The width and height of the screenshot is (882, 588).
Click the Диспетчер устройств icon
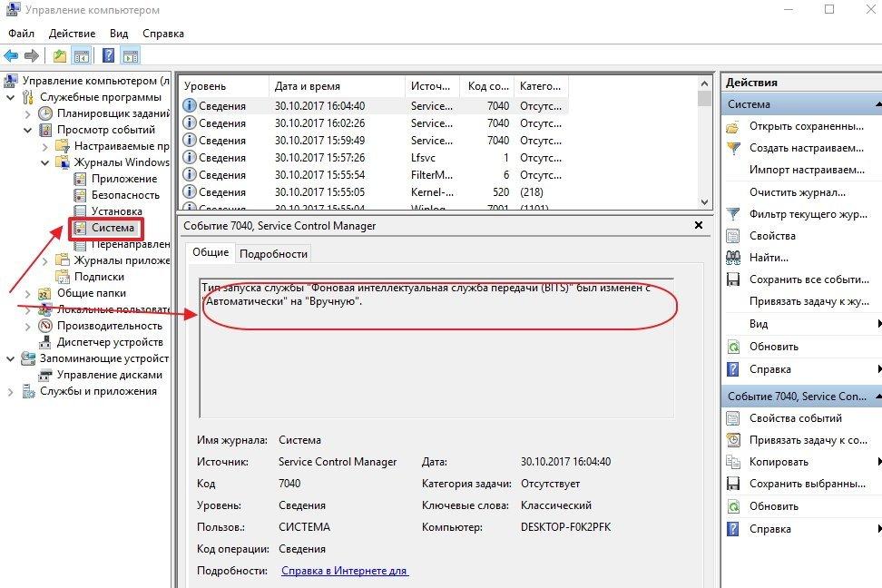click(45, 342)
